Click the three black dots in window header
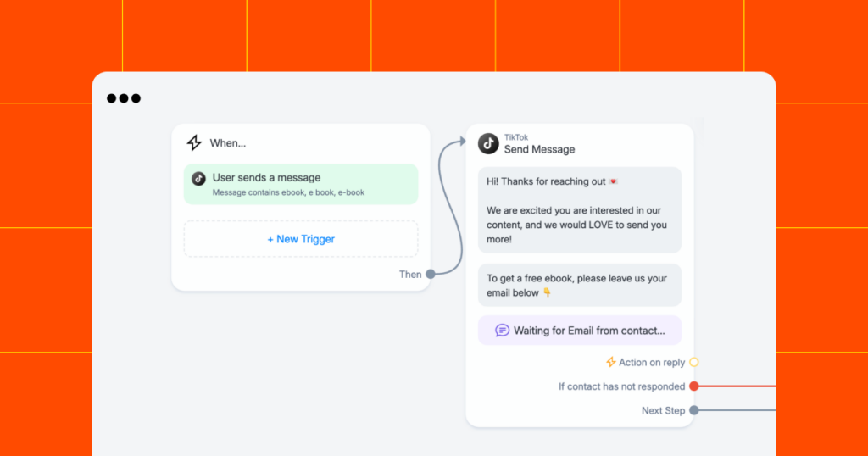Image resolution: width=868 pixels, height=456 pixels. tap(124, 98)
